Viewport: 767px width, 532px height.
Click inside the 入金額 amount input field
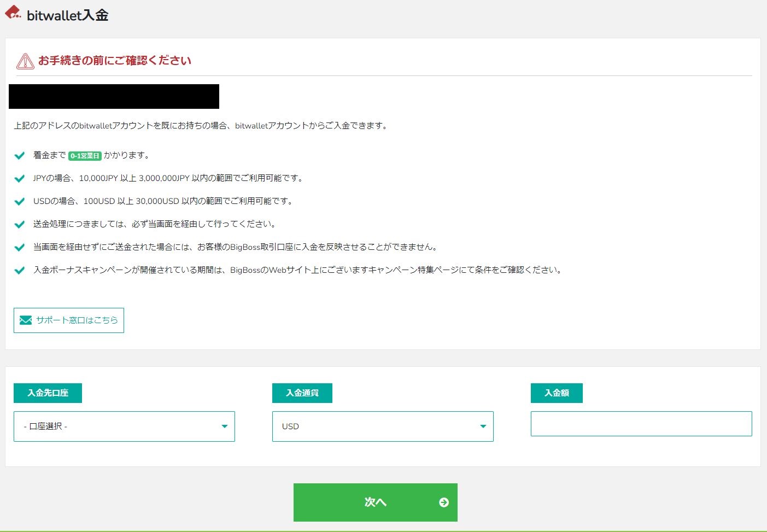tap(641, 423)
